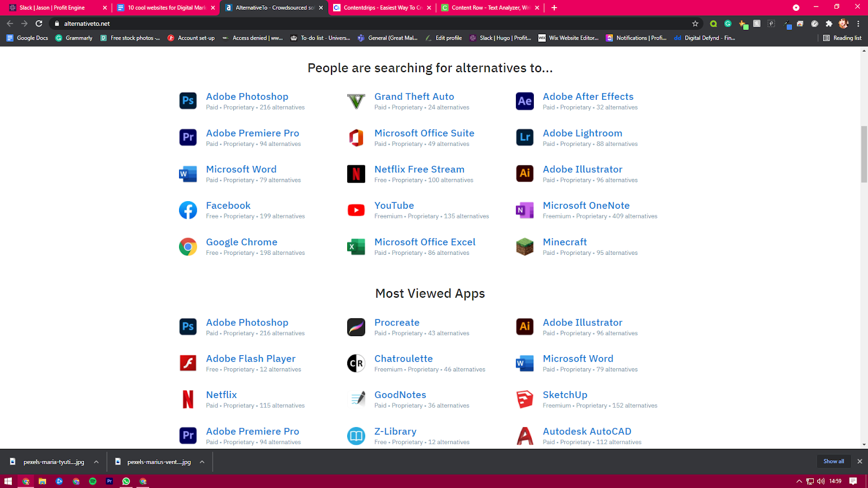This screenshot has width=868, height=488.
Task: Open the tab search dropdown arrow
Action: [796, 8]
